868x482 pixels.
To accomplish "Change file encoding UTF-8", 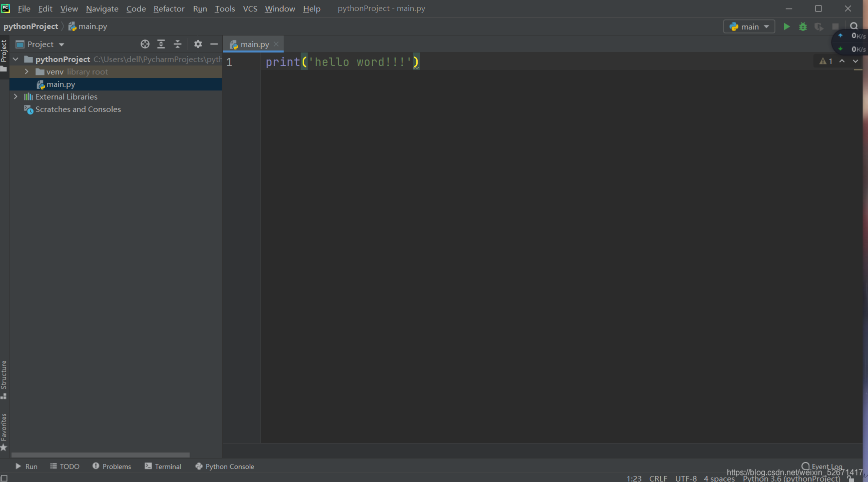I will tap(686, 478).
